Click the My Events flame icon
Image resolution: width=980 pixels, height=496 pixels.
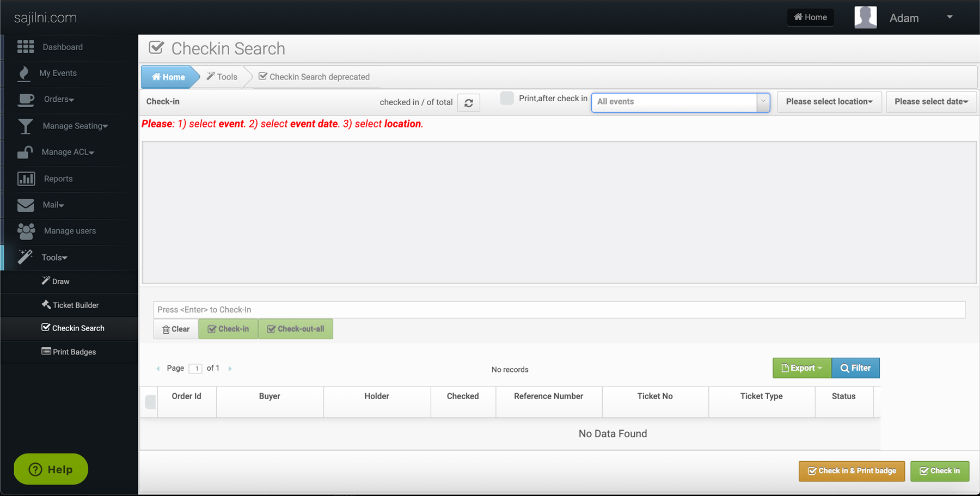(24, 74)
